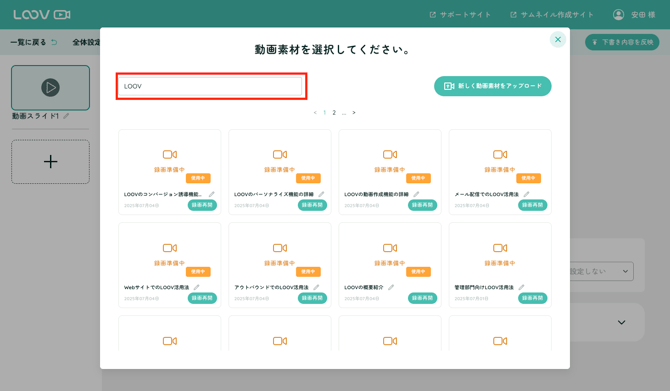Add a new slide with plus box

(x=50, y=162)
